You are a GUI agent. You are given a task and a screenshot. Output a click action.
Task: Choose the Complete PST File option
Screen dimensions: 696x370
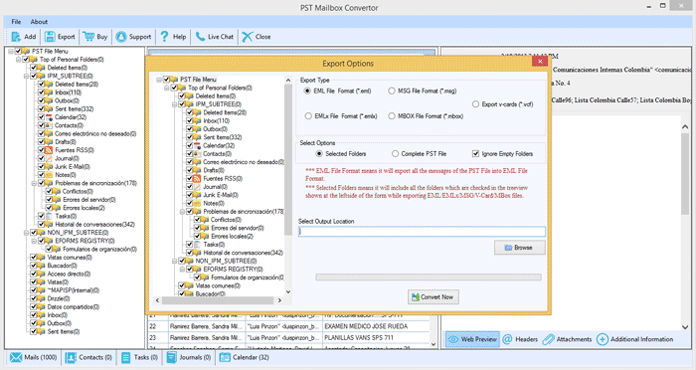click(x=395, y=154)
